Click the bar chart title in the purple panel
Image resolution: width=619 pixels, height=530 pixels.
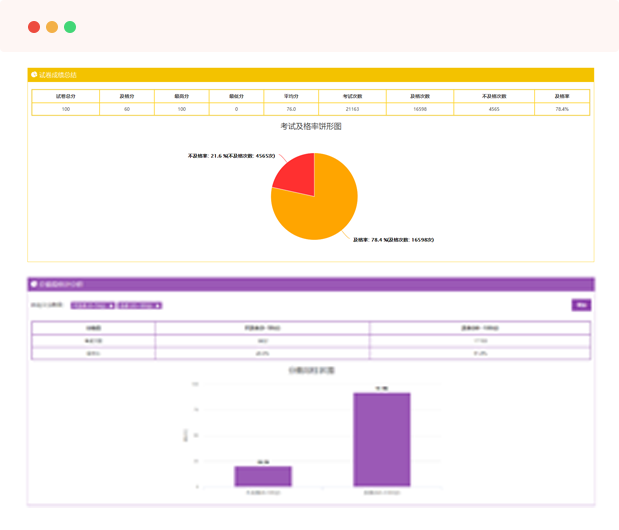tap(311, 370)
